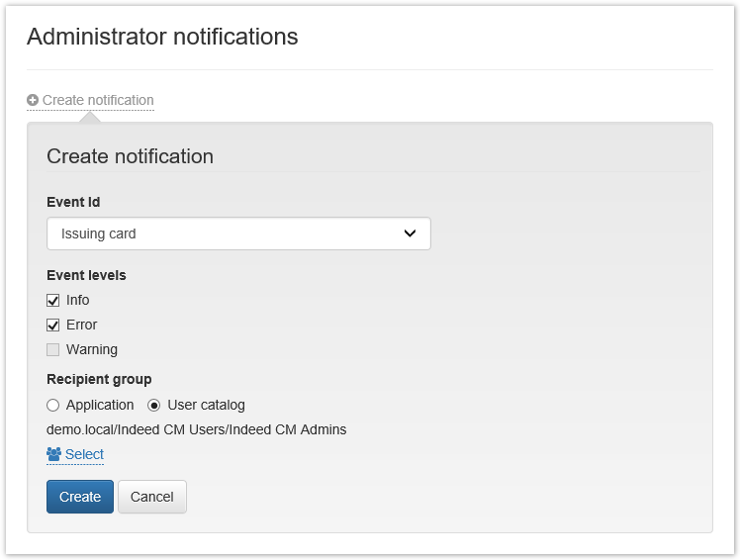Enable the Warning event level checkbox
Image resolution: width=740 pixels, height=560 pixels.
[53, 349]
